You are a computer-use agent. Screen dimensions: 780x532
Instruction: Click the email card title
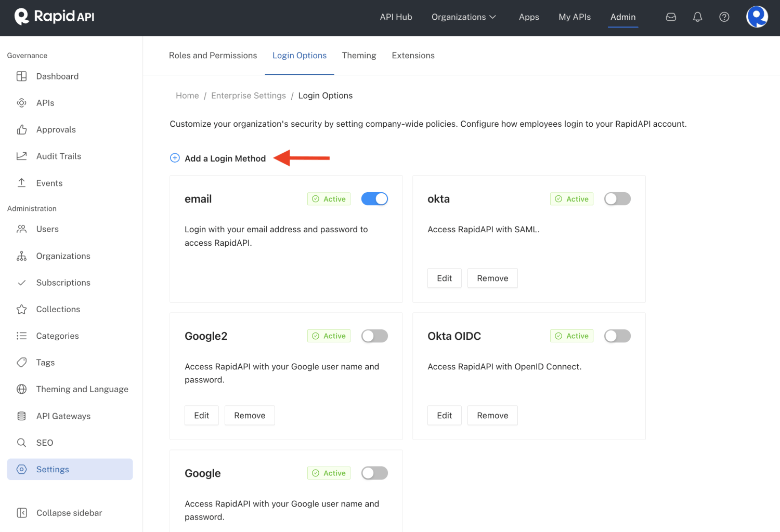pyautogui.click(x=198, y=199)
